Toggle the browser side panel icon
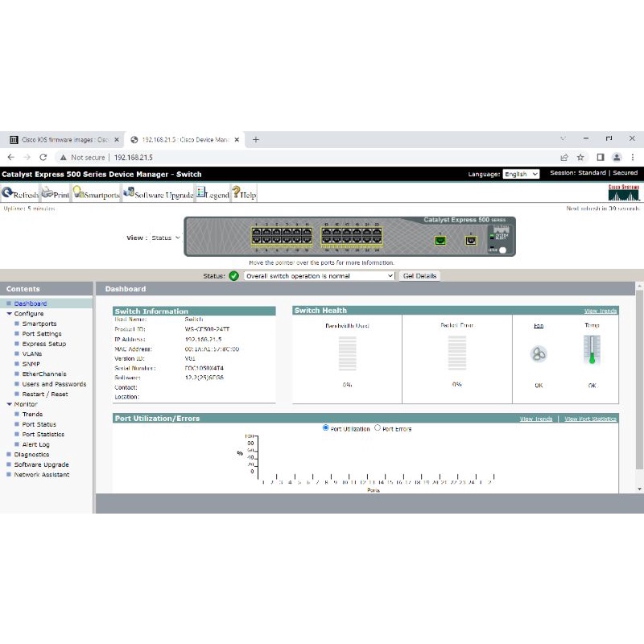The width and height of the screenshot is (644, 644). [600, 157]
